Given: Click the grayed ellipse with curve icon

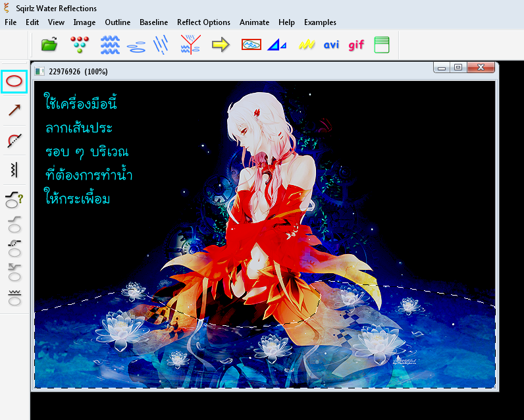Looking at the screenshot, I should pos(14,224).
